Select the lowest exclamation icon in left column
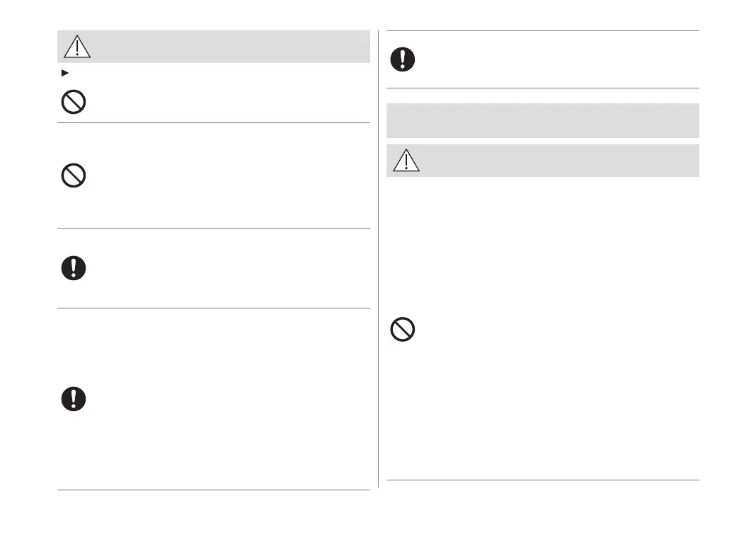The height and width of the screenshot is (537, 756). click(73, 398)
